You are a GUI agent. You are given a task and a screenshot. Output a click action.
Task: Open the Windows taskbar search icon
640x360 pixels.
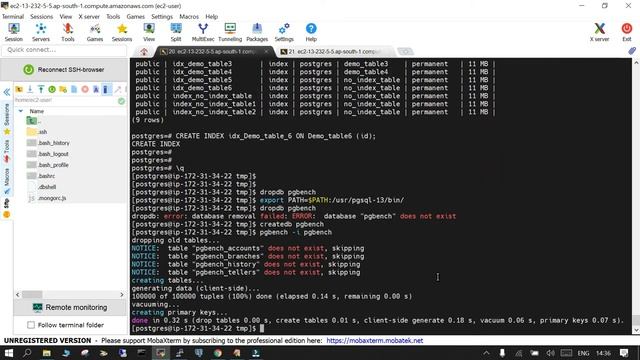27,353
